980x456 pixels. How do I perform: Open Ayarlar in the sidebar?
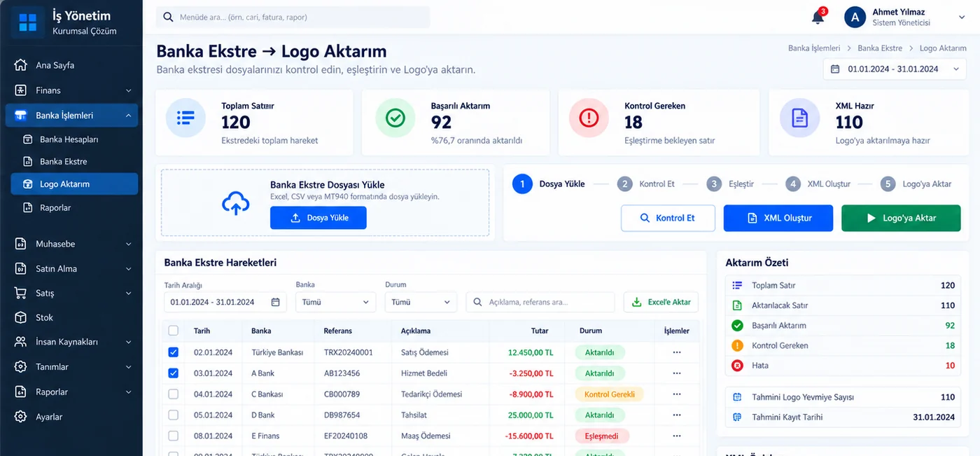tap(71, 417)
